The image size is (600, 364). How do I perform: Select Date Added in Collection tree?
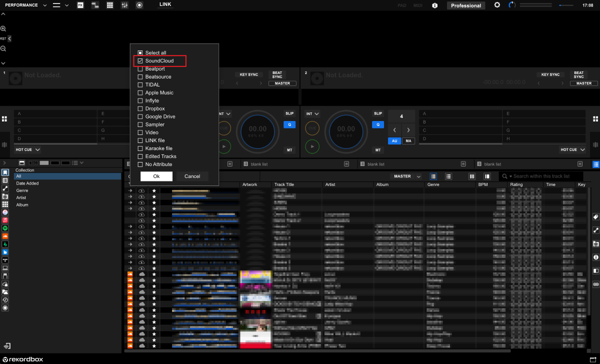click(27, 183)
